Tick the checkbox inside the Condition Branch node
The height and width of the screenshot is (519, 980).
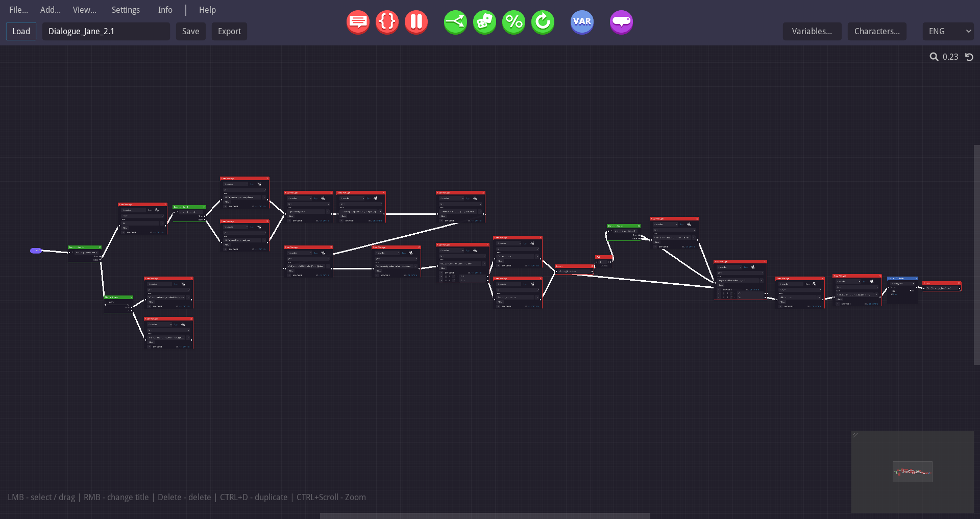click(x=174, y=212)
